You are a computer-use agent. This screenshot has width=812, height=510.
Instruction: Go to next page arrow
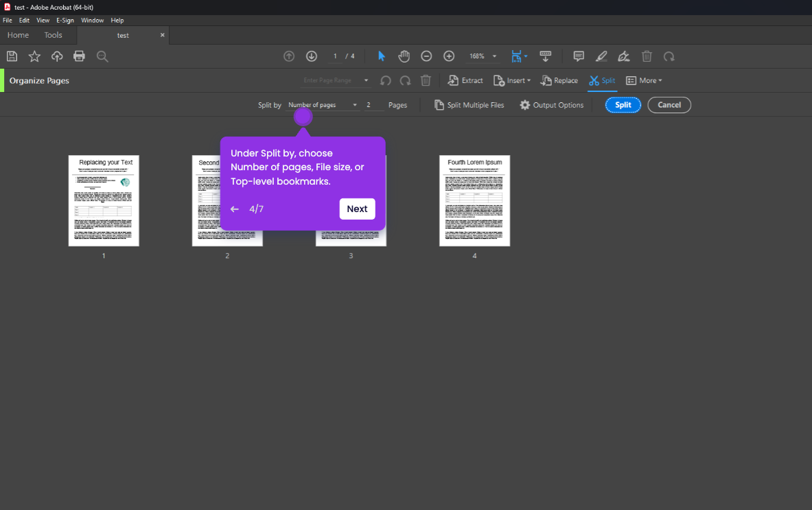click(x=311, y=56)
